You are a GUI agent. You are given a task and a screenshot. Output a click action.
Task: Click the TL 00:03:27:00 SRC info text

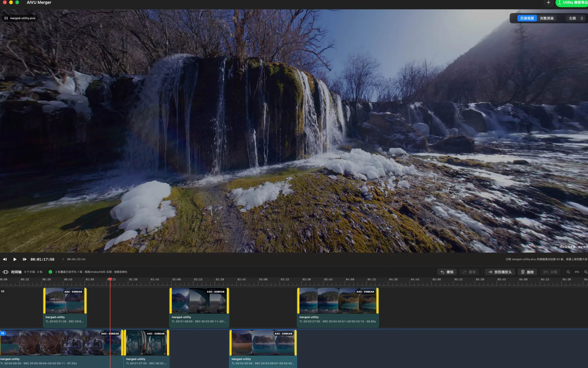pyautogui.click(x=338, y=321)
